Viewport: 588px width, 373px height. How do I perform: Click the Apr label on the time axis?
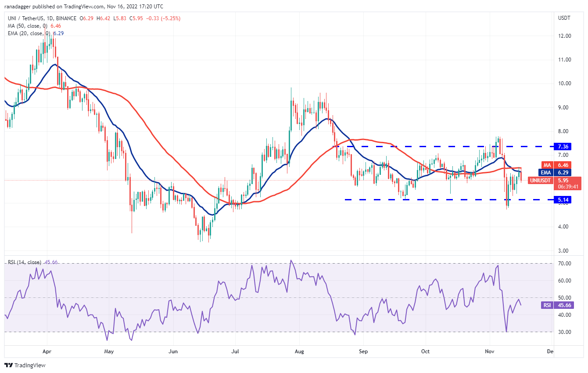click(x=47, y=351)
